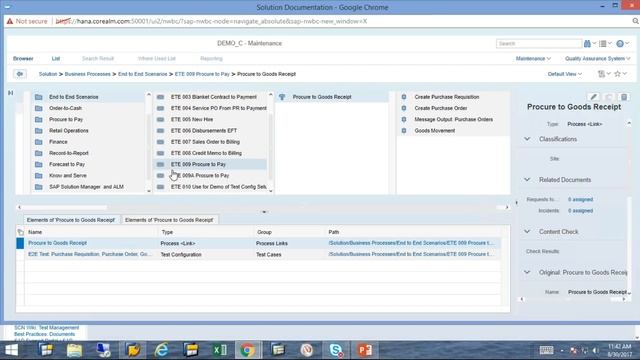Click the SCN Wiki: Test Management link
The height and width of the screenshot is (360, 640).
tap(47, 327)
